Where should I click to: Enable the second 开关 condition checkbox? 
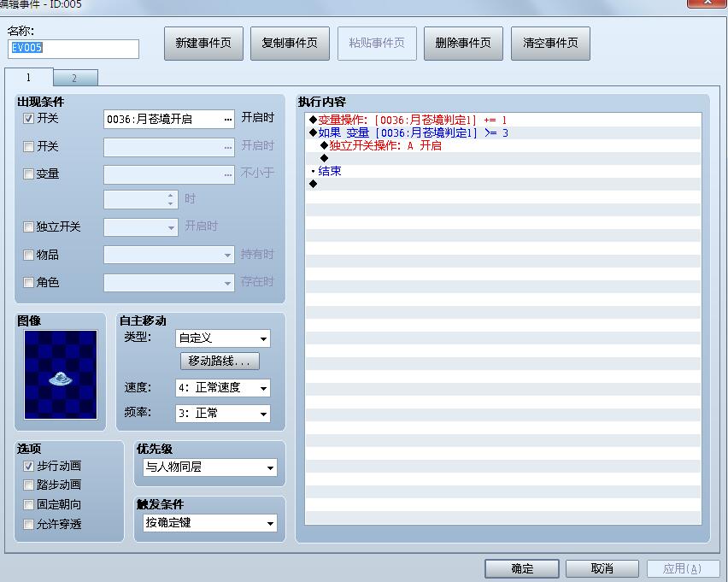(x=28, y=147)
